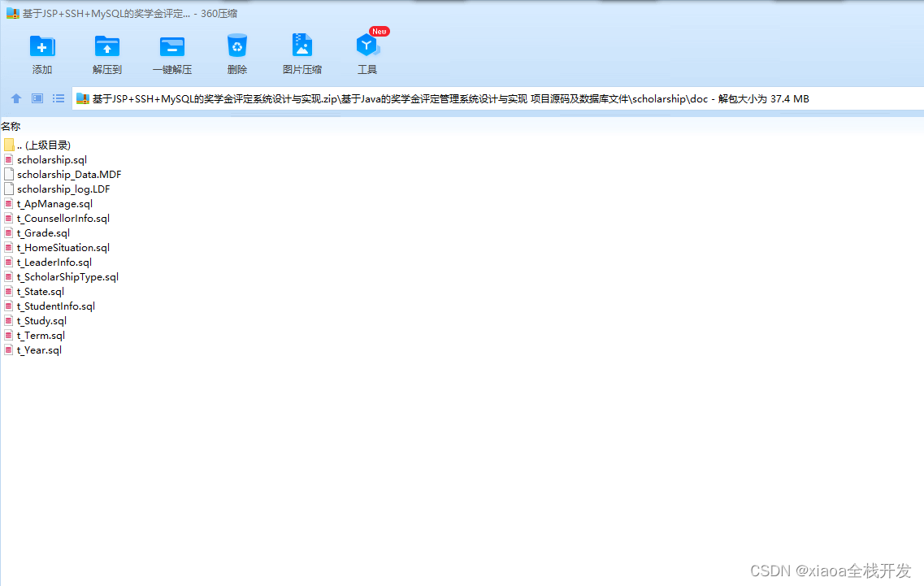Open the 工具 (Tools) icon with New badge
Viewport: 924px width, 586px height.
[x=367, y=50]
